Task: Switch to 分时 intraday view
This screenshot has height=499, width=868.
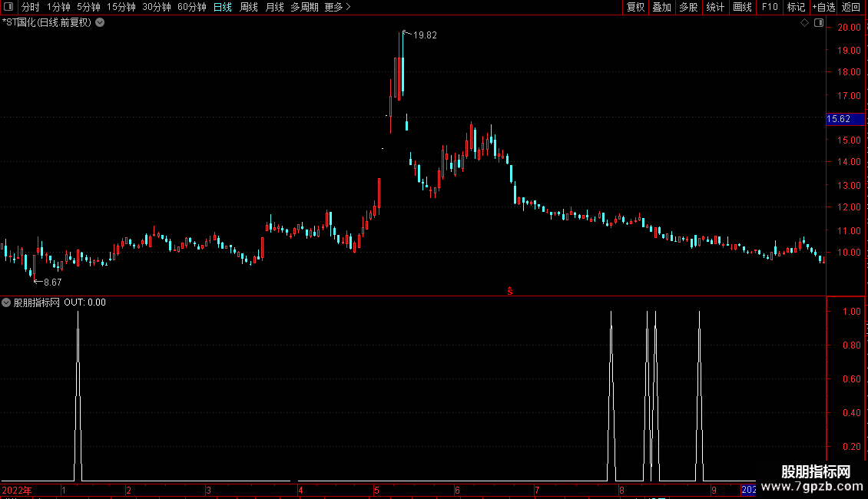Action: (x=31, y=7)
